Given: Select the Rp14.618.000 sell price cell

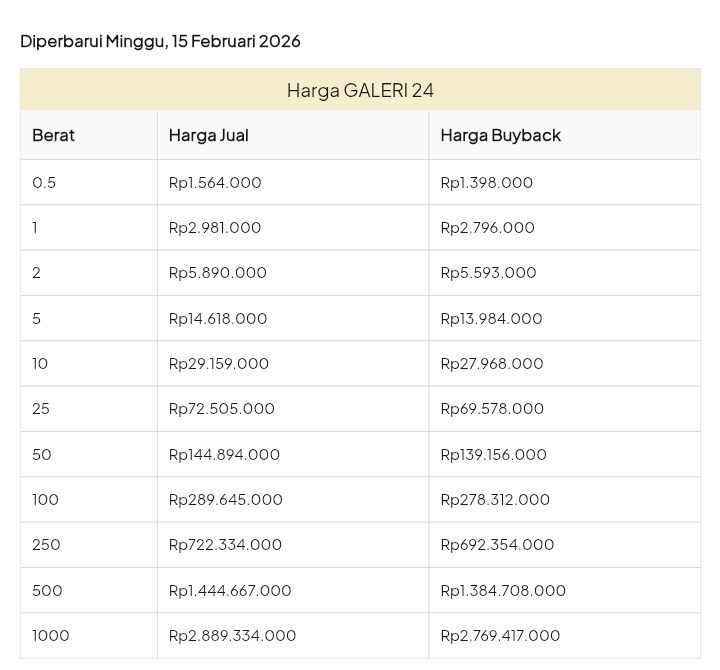Looking at the screenshot, I should tap(218, 318).
